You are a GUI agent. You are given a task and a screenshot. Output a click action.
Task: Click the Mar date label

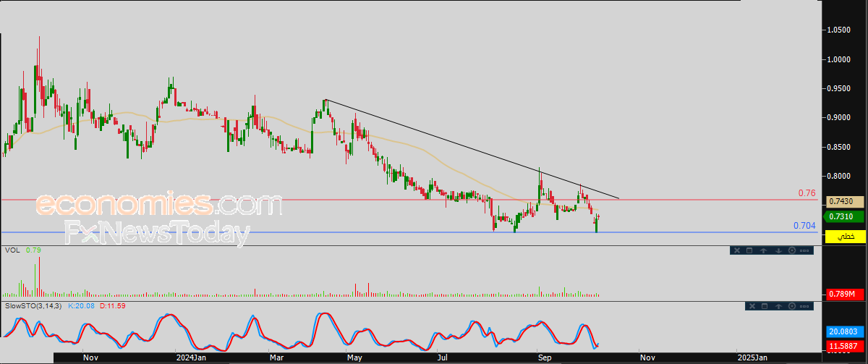click(275, 357)
